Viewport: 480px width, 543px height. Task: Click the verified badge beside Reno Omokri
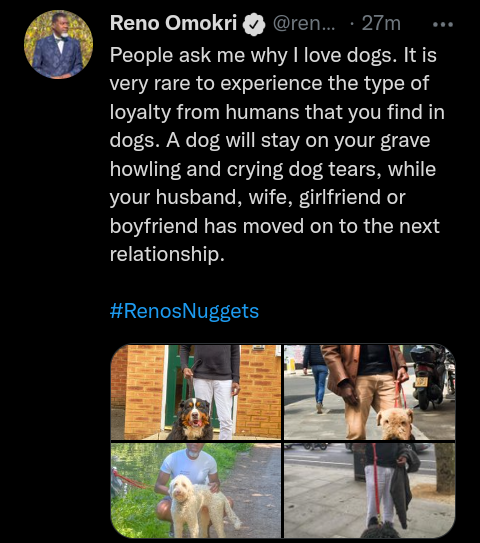[x=254, y=24]
